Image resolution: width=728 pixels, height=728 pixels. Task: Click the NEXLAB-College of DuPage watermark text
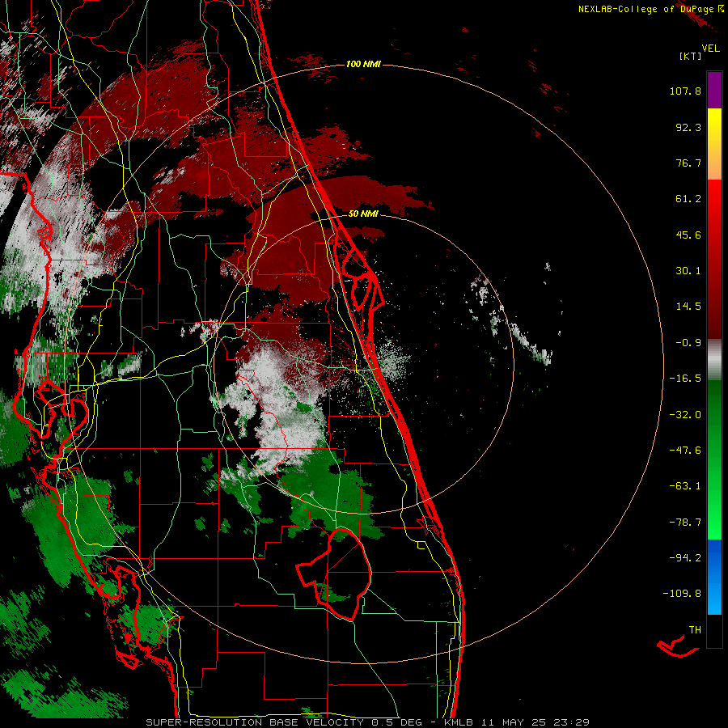[648, 9]
